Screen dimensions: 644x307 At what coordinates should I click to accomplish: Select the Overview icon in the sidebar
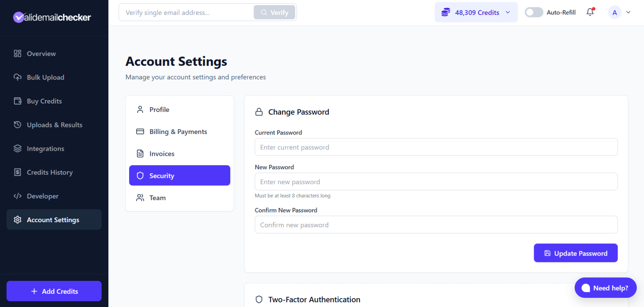coord(18,53)
